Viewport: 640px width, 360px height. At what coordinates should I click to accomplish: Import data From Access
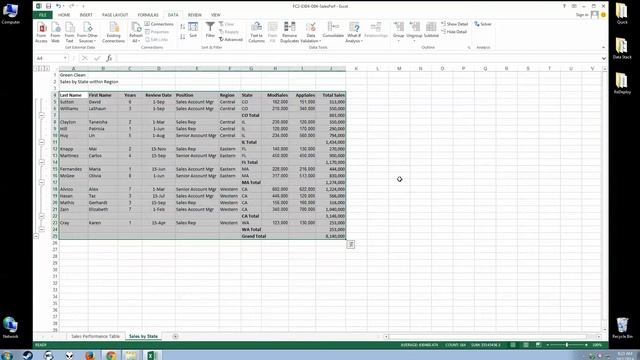click(x=41, y=32)
